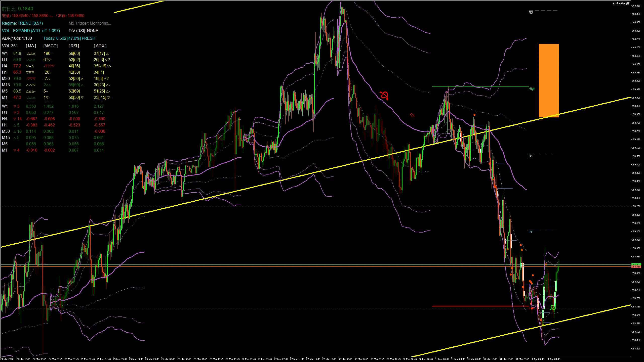
Task: Switch to the [MACD] column tab
Action: [x=50, y=46]
